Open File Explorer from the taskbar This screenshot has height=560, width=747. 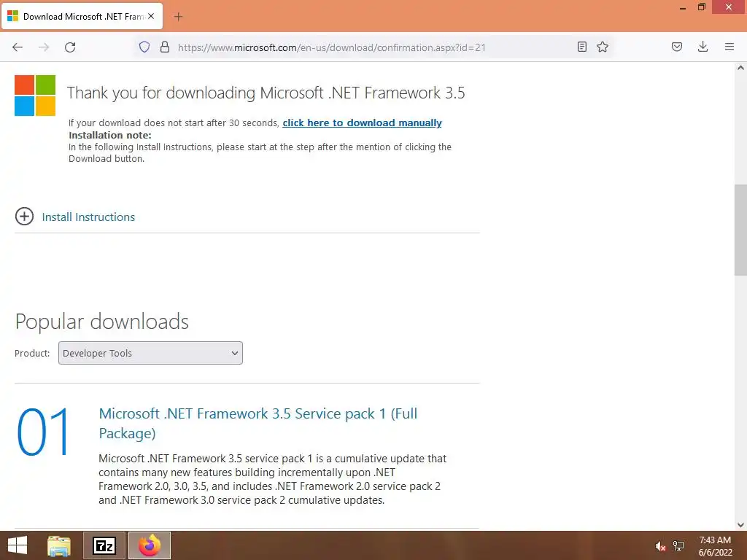point(59,545)
